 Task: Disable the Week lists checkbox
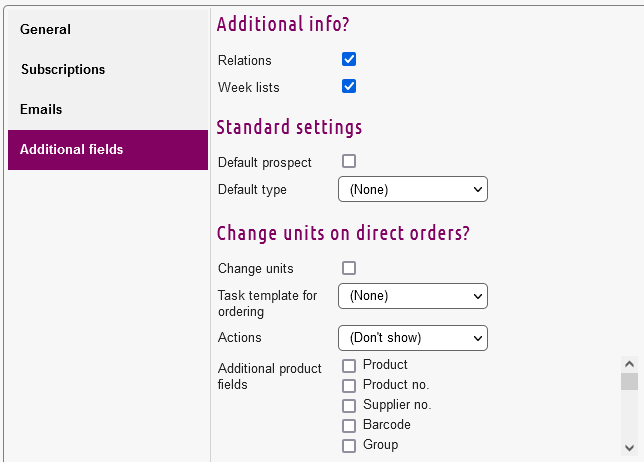[349, 87]
